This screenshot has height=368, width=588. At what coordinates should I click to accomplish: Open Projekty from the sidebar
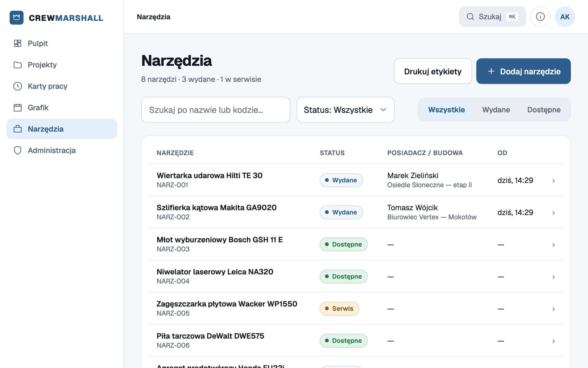[62, 65]
